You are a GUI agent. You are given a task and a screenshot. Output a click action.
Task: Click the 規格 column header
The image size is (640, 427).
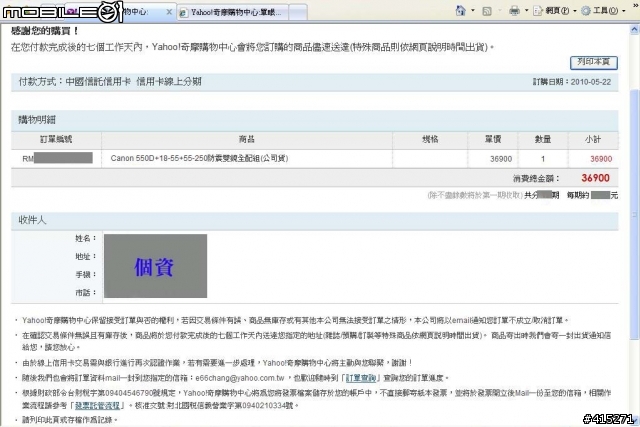coord(430,139)
